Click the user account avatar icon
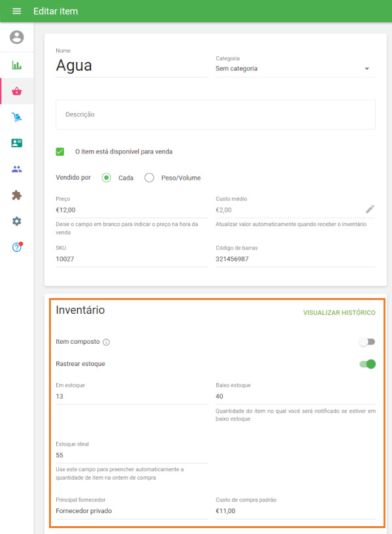This screenshot has width=392, height=534. coord(16,37)
